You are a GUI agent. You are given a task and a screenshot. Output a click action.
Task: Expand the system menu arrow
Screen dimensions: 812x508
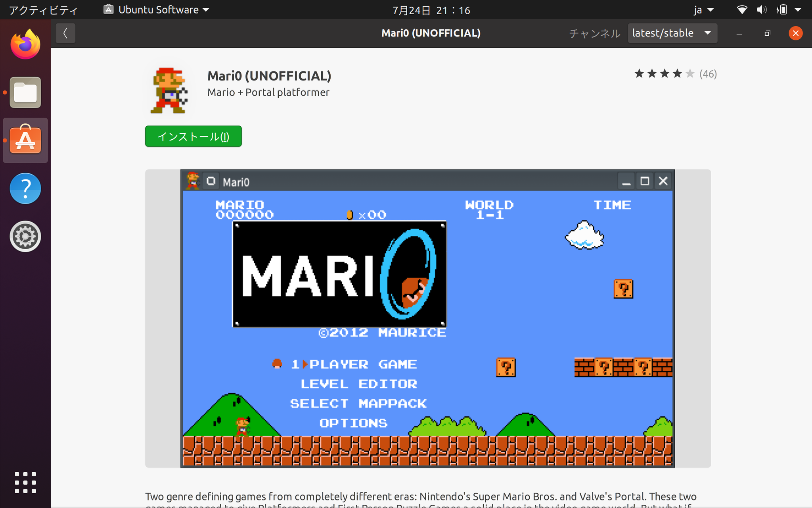tap(798, 10)
